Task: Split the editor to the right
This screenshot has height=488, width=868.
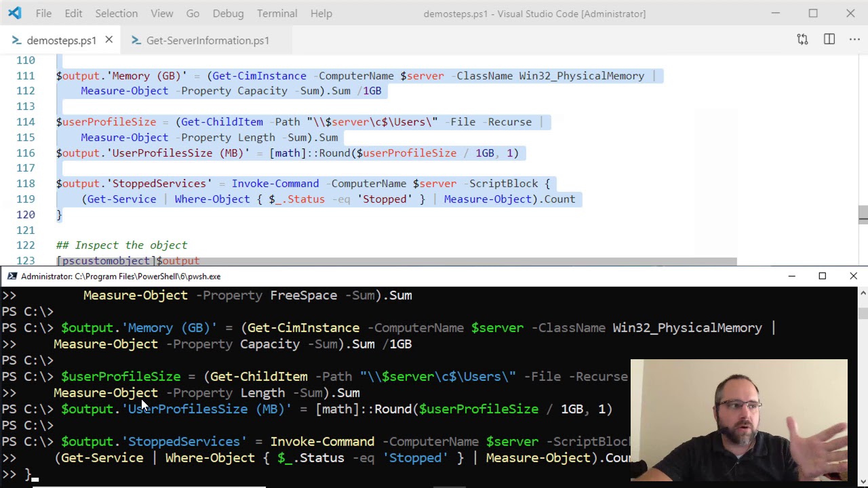Action: pyautogui.click(x=829, y=40)
